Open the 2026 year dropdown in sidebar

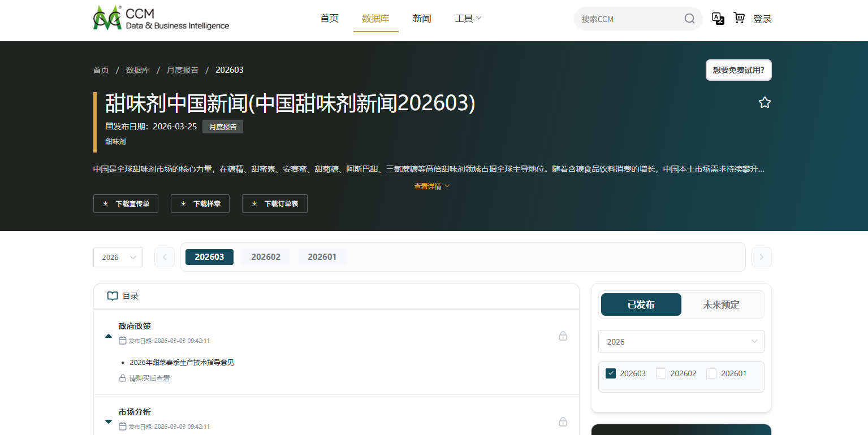(681, 341)
